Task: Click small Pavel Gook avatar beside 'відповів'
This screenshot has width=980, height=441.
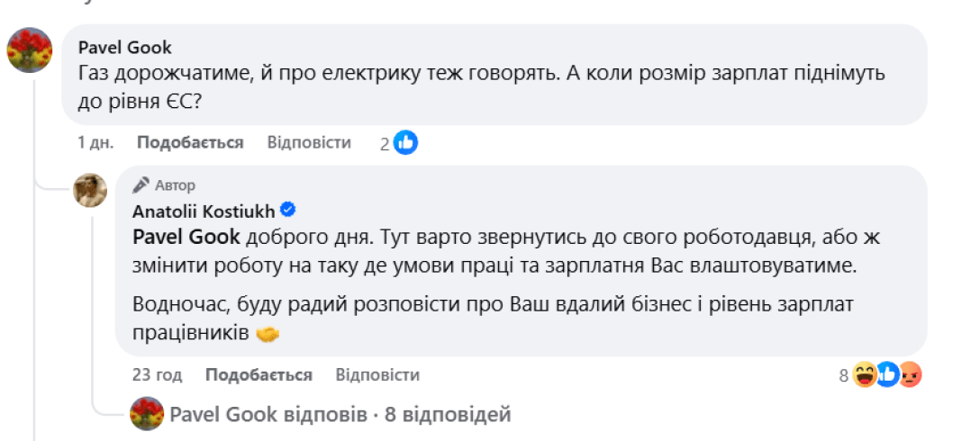Action: pyautogui.click(x=147, y=414)
